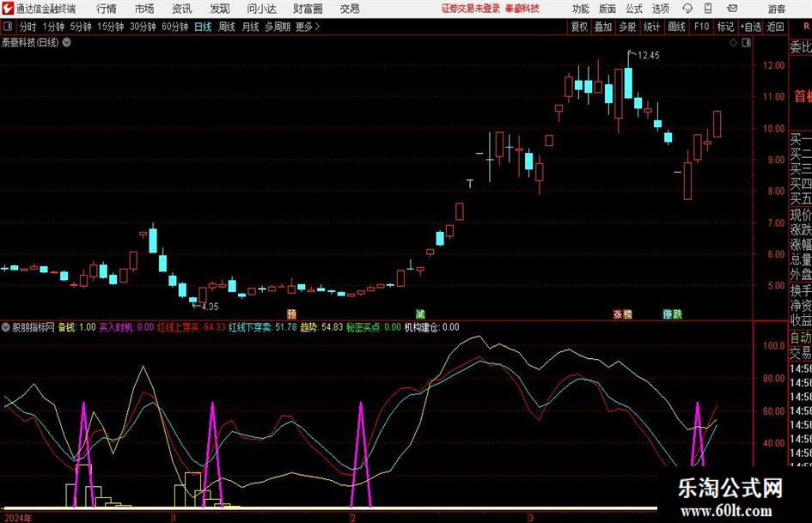Open the headset customer service icon

[x=687, y=9]
